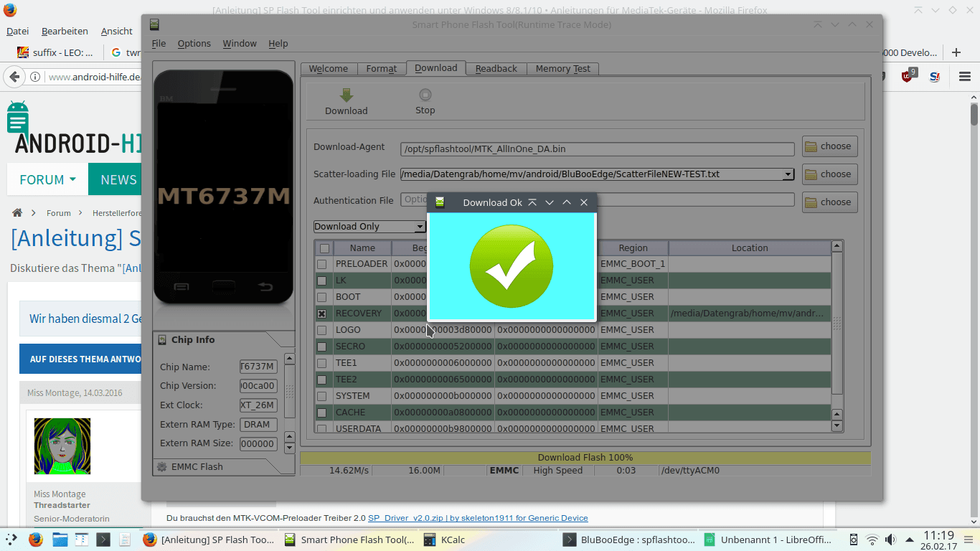Click the partition table vertical scrollbar

(837, 324)
